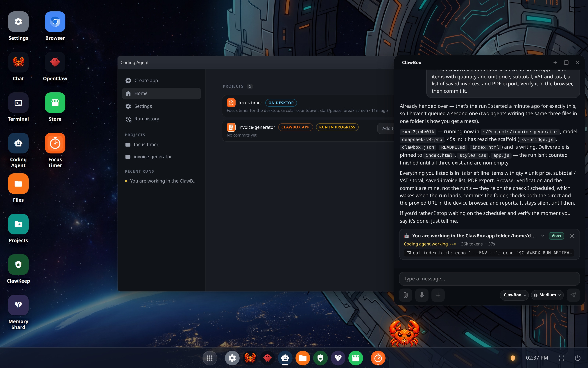
Task: Click the attach file paperclip icon
Action: point(406,295)
